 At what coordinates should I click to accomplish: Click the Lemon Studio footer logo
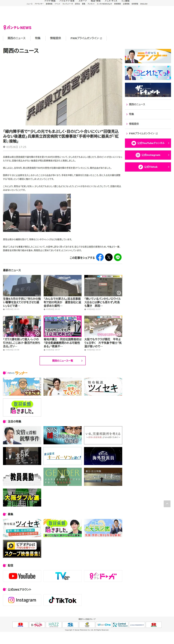pyautogui.click(x=87, y=625)
